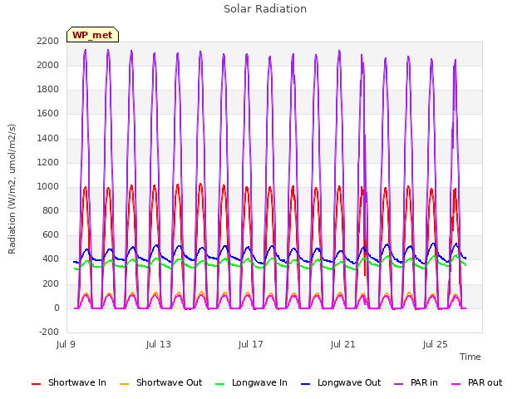The width and height of the screenshot is (532, 399).
Task: Click the Jul 9 x-axis label
Action: pyautogui.click(x=66, y=344)
